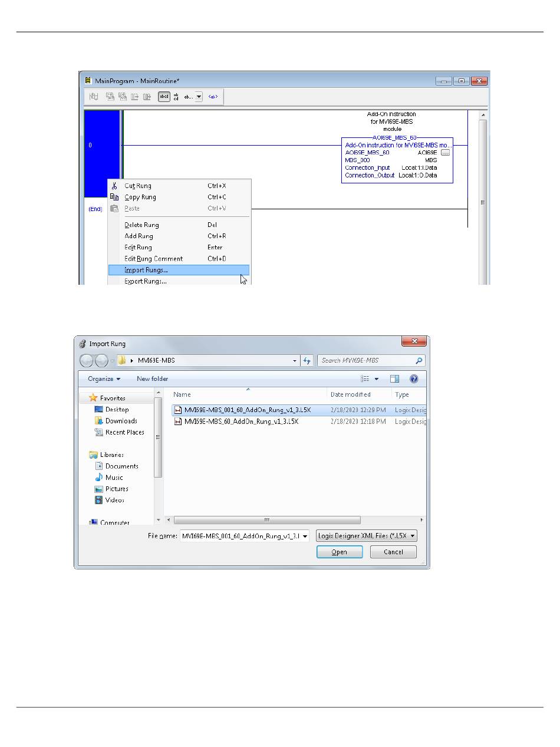Click the refresh button beside address bar
This screenshot has height=747, width=560.
pyautogui.click(x=307, y=360)
